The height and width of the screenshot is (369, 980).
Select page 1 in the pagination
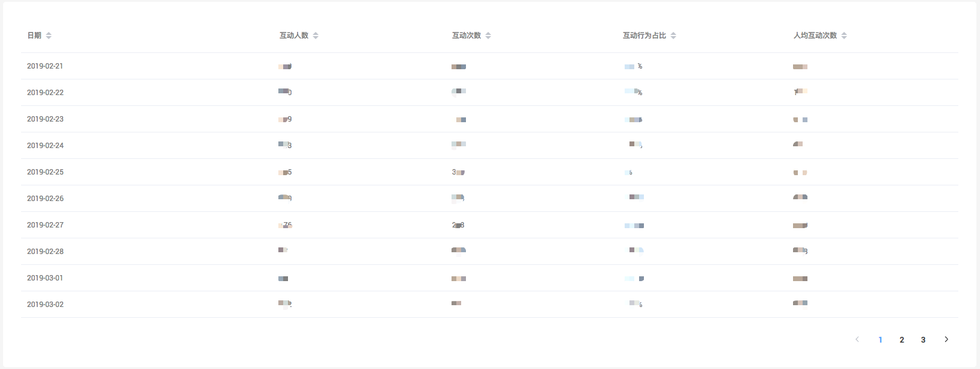[880, 340]
